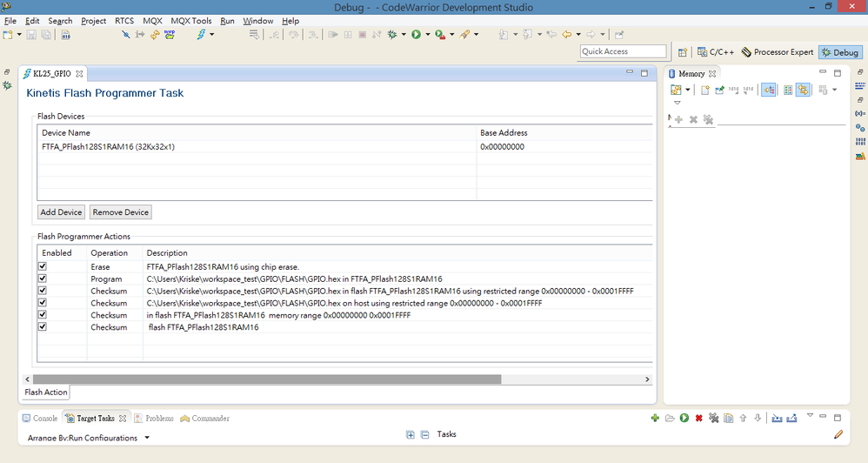Open Memory view menu triangle
This screenshot has height=463, width=868.
(x=677, y=103)
